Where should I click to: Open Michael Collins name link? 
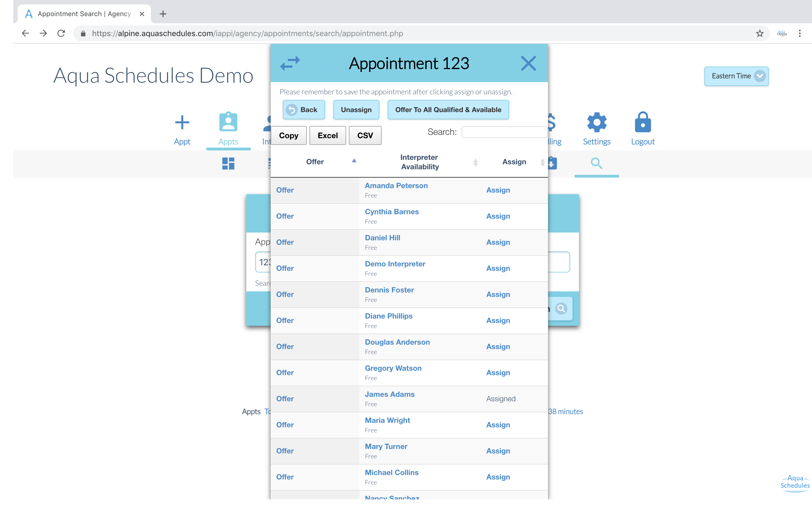tap(392, 473)
